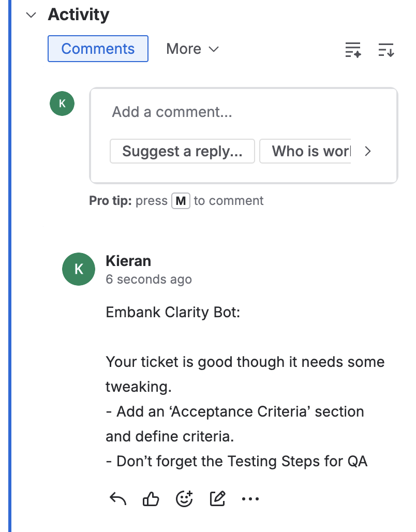Open the comment's more actions ellipsis
This screenshot has width=416, height=532.
coord(250,499)
